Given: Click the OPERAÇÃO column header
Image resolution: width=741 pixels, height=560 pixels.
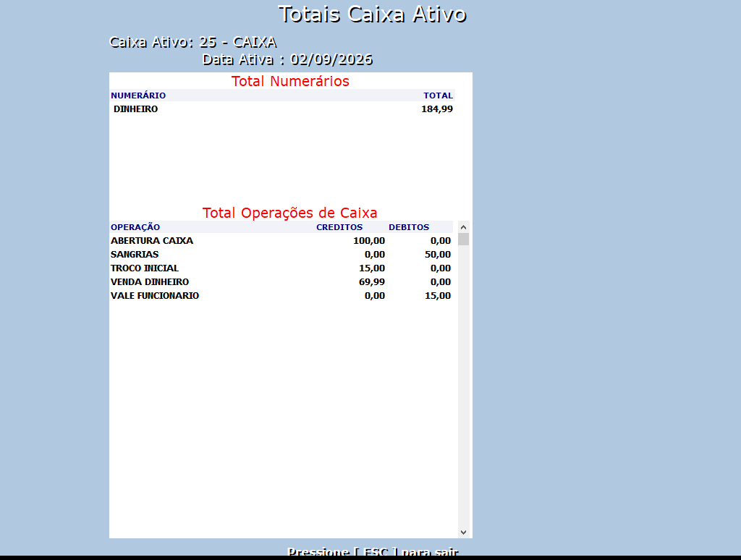Looking at the screenshot, I should [135, 227].
